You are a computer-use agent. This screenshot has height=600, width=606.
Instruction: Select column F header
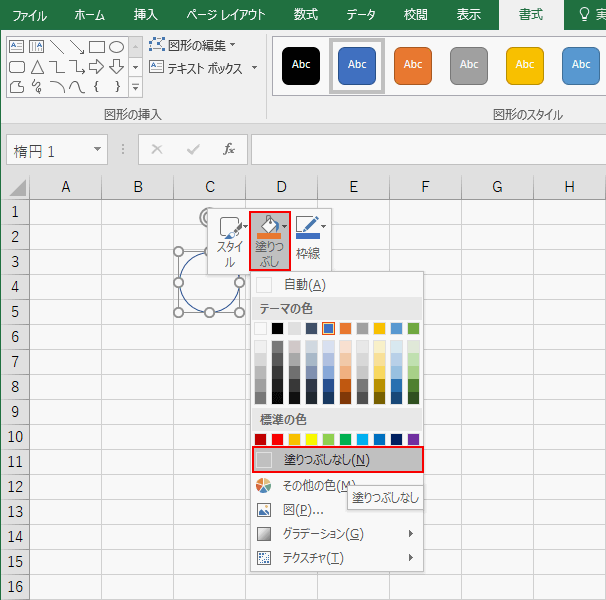click(425, 187)
